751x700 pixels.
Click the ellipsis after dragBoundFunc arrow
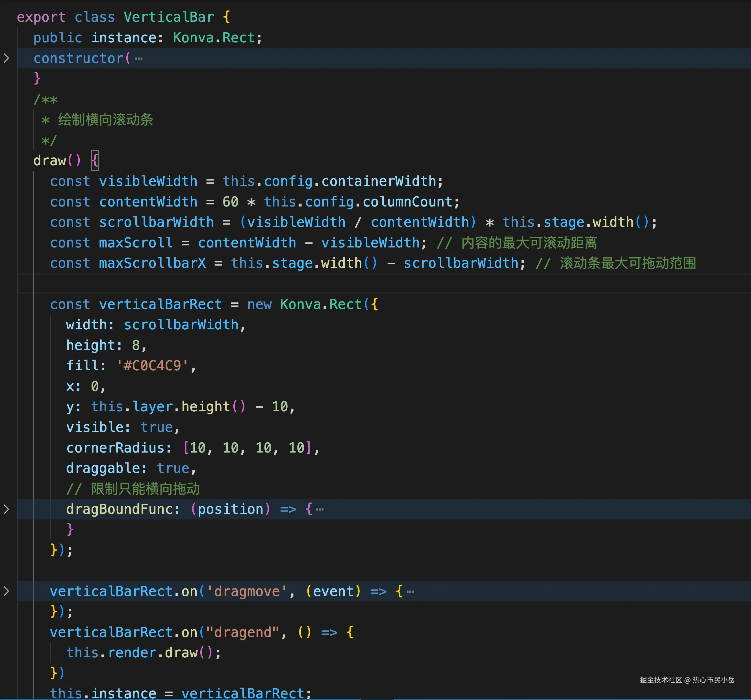[x=320, y=510]
